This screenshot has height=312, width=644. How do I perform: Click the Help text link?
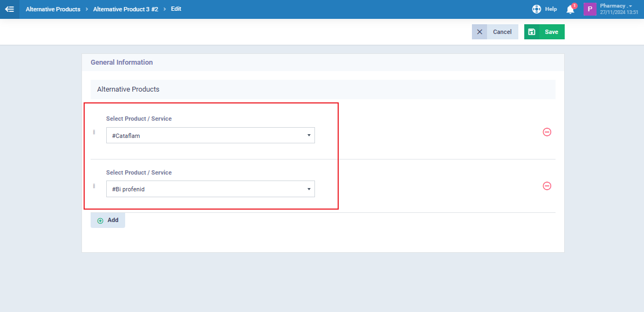click(x=551, y=9)
